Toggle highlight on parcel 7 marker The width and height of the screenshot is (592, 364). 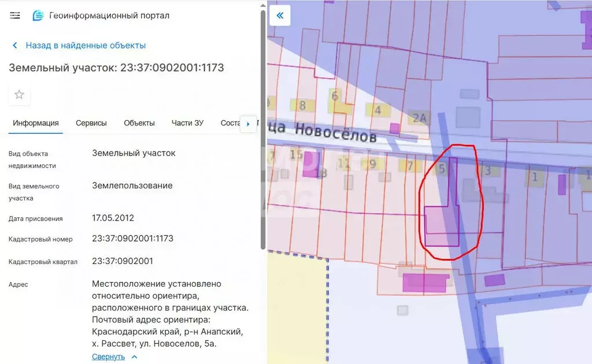coord(410,166)
